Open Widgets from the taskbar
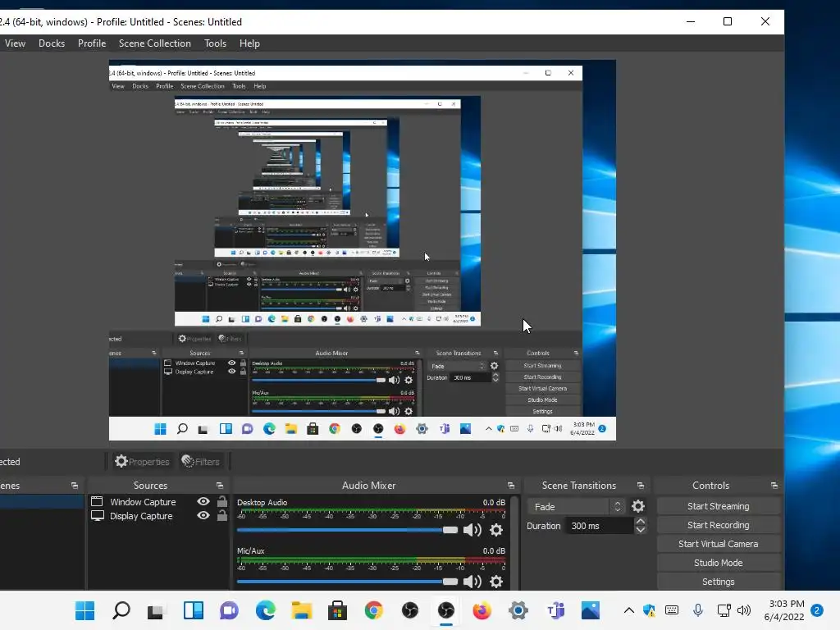 (193, 610)
